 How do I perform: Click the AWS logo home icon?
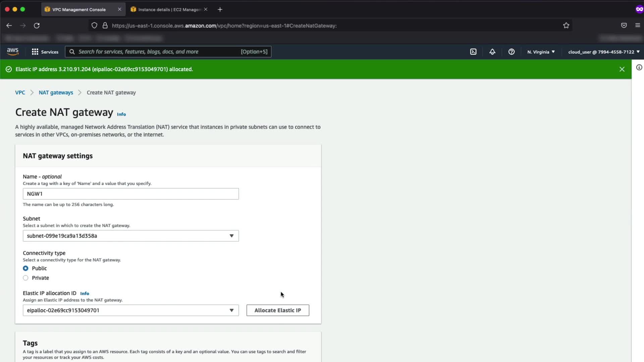(13, 51)
